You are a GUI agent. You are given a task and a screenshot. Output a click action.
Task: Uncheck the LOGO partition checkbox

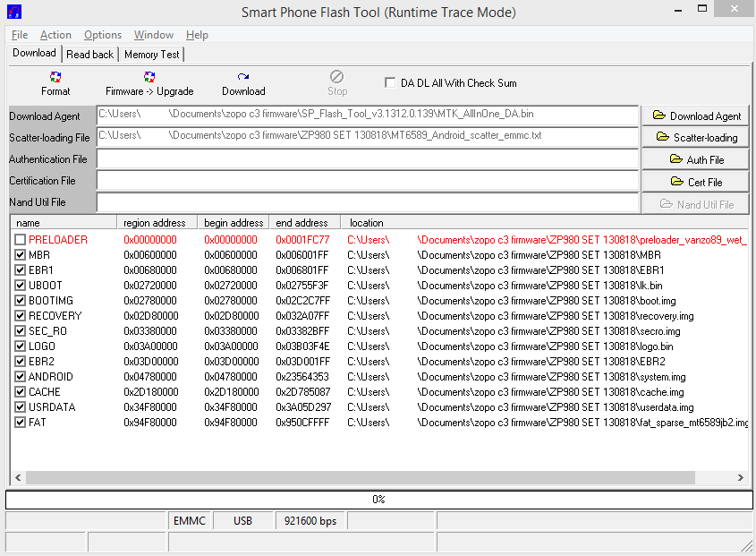pyautogui.click(x=20, y=346)
